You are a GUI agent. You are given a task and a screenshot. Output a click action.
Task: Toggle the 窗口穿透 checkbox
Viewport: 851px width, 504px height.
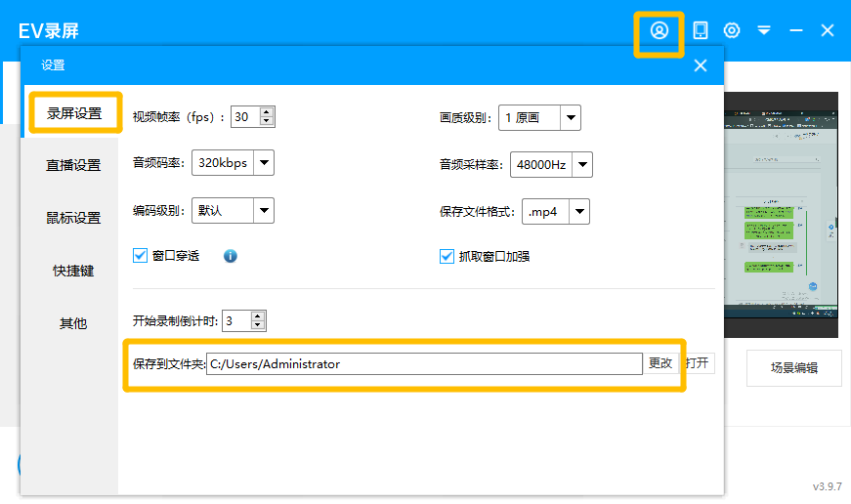(x=140, y=256)
